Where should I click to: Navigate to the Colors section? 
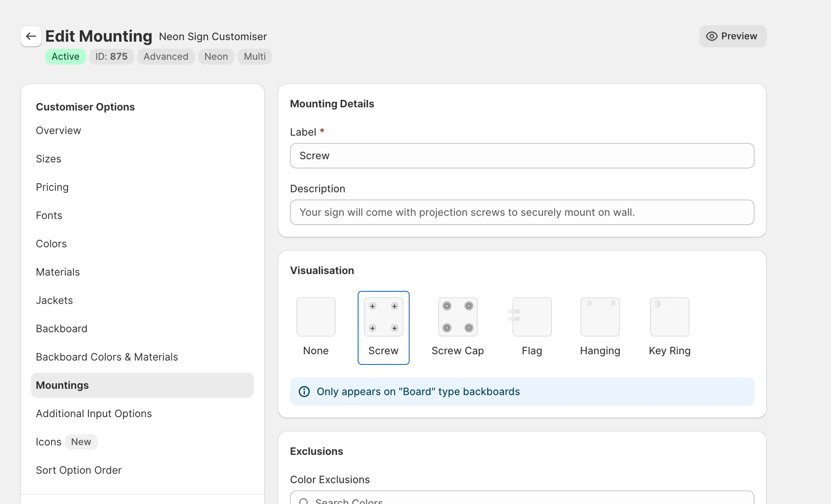click(x=51, y=243)
